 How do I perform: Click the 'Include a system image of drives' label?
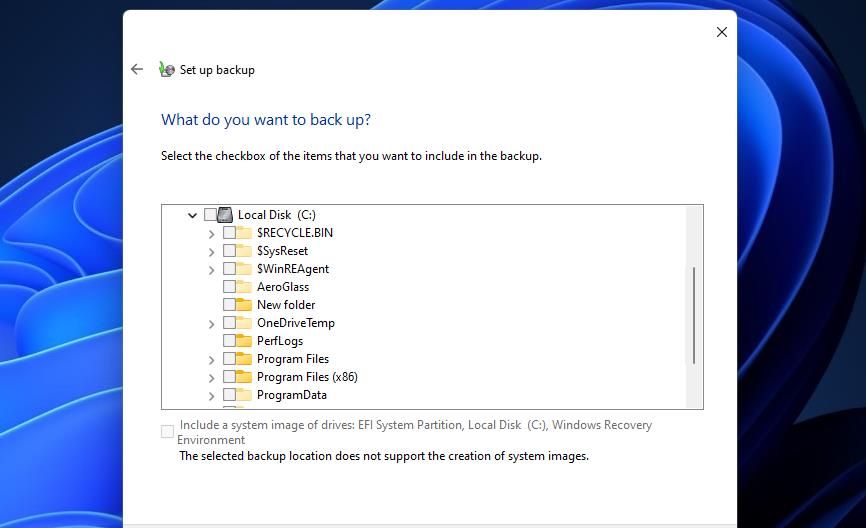(x=414, y=432)
